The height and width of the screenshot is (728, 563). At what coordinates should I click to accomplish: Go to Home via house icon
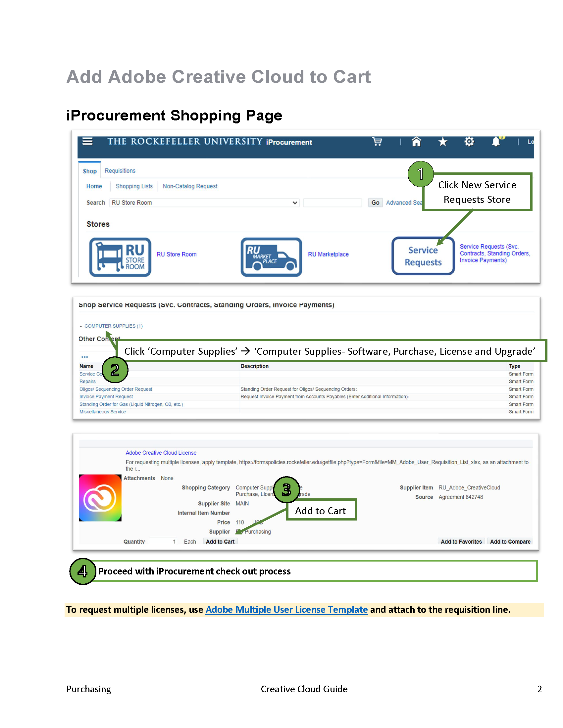[x=416, y=142]
